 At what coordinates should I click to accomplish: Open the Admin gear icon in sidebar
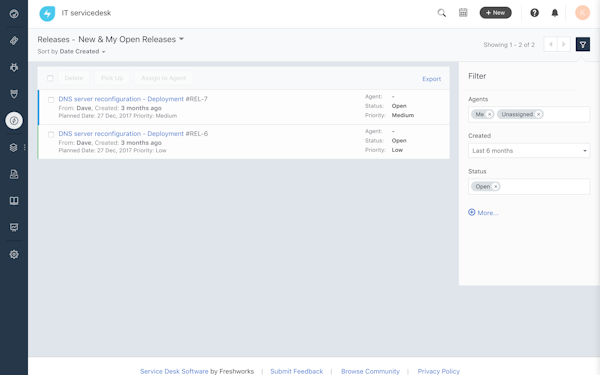point(14,254)
